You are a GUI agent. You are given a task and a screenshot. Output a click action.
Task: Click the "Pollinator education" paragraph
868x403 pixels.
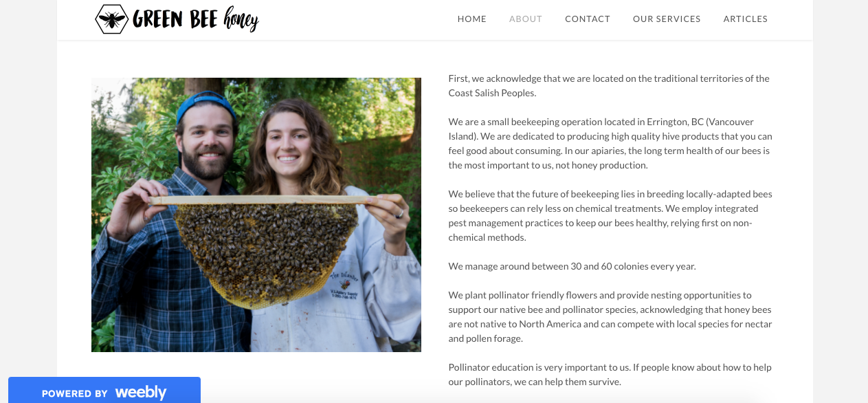610,374
